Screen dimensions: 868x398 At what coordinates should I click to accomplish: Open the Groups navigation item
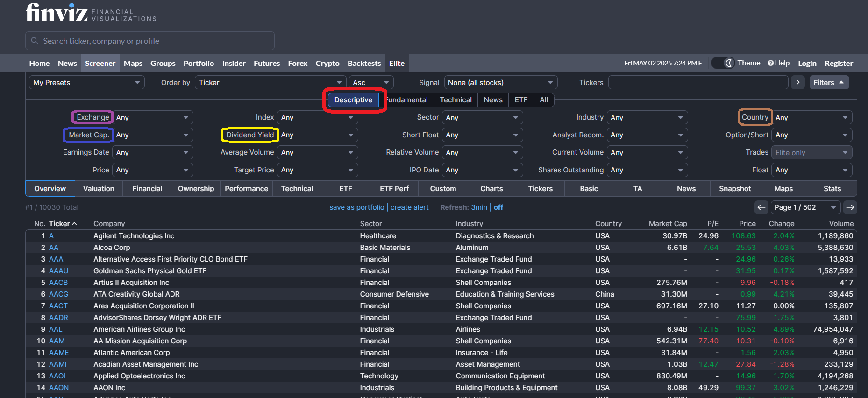[x=163, y=63]
